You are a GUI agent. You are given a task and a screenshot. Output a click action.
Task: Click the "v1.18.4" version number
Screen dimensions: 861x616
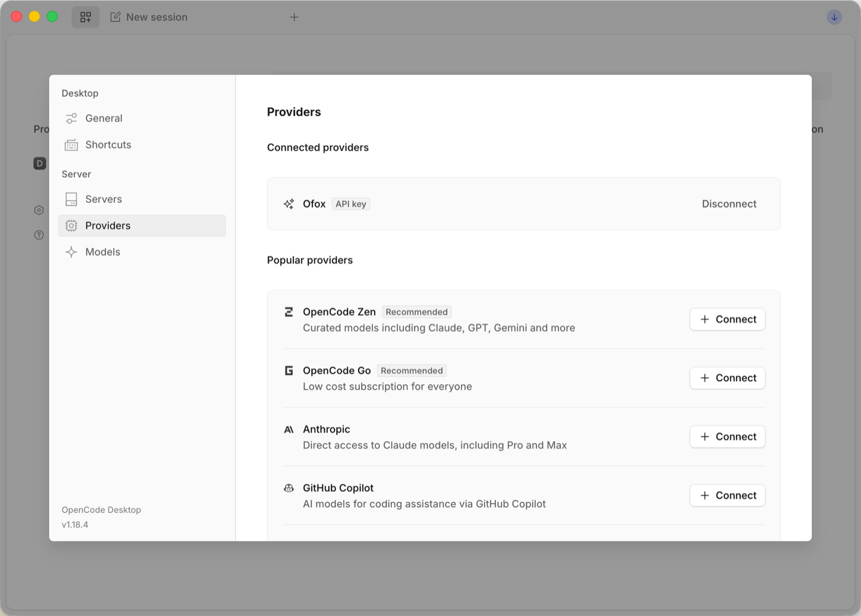(75, 524)
